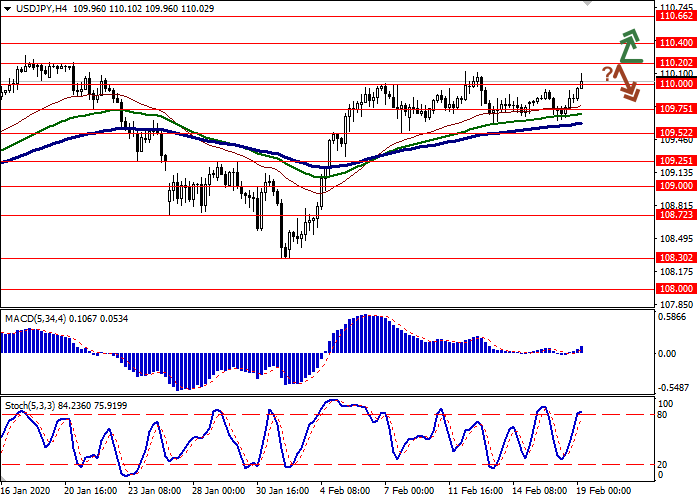Click the 109.522 price level label
The image size is (700, 500).
point(675,132)
